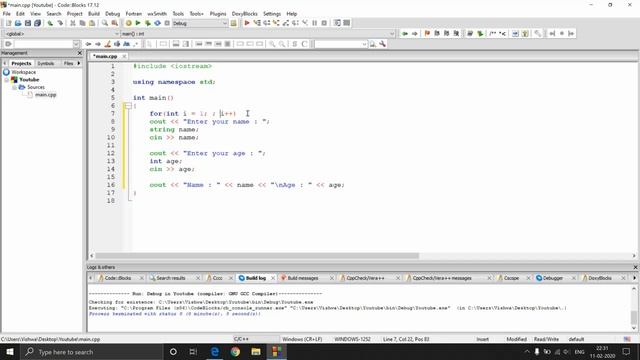Click the green Run icon
The width and height of the screenshot is (640, 360).
click(138, 23)
